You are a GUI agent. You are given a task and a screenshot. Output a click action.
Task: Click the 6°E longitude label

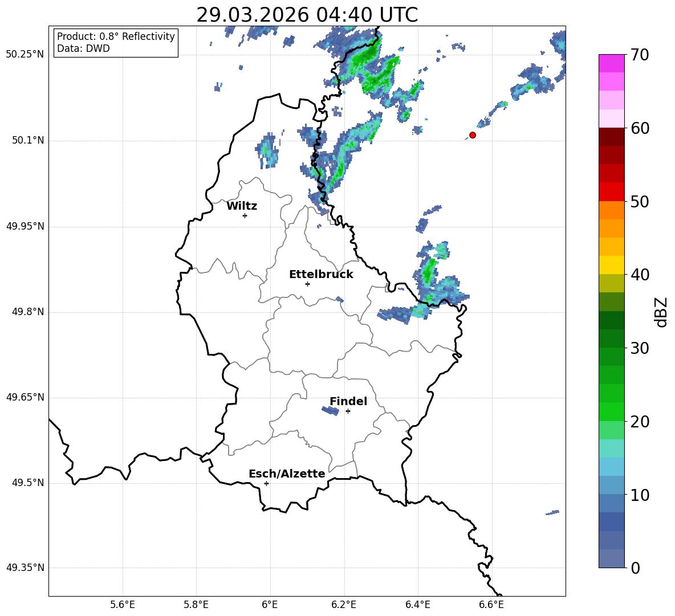tap(270, 605)
